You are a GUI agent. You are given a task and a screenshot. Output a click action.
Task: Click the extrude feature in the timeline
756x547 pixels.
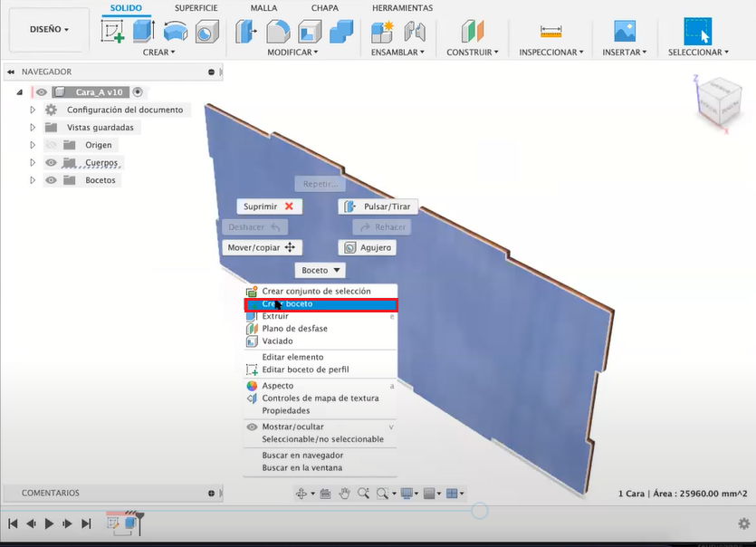[x=130, y=523]
